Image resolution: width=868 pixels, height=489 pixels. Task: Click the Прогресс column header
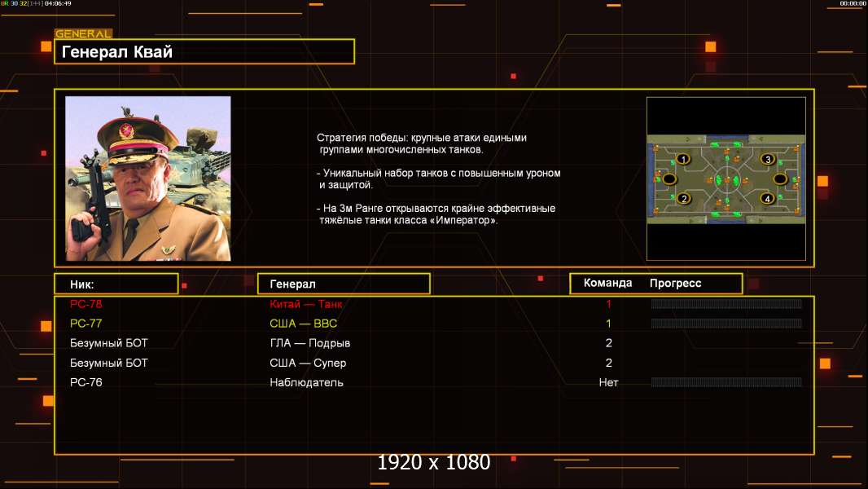pyautogui.click(x=675, y=284)
